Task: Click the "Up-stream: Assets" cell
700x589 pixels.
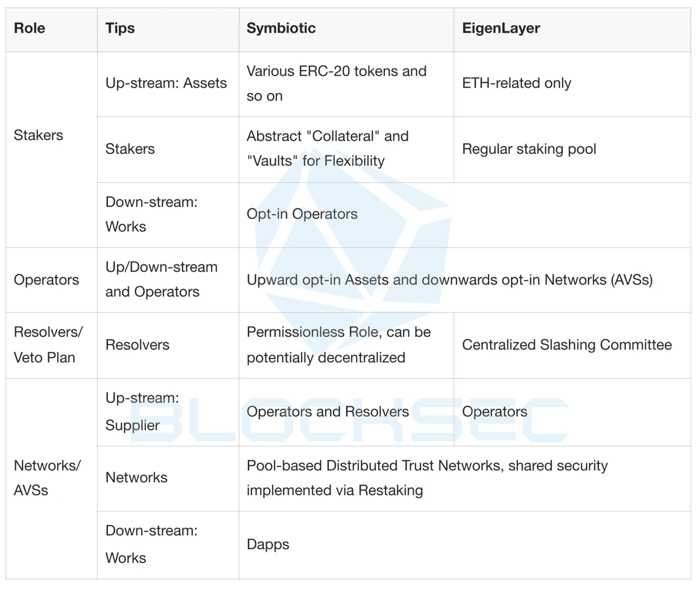Action: tap(166, 83)
